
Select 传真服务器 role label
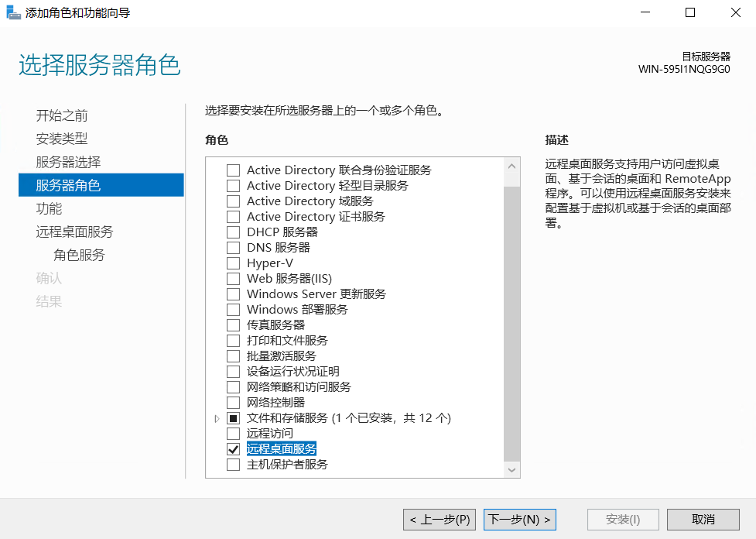coord(275,324)
